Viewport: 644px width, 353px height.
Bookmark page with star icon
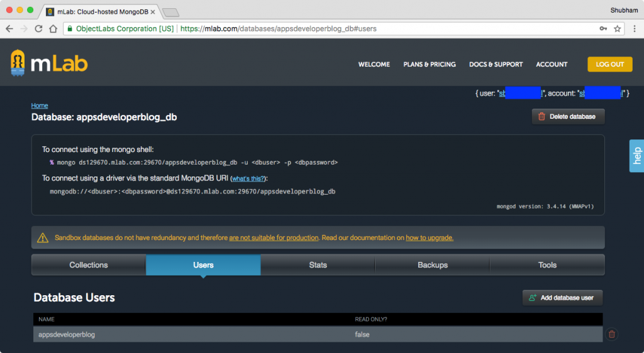coord(617,29)
